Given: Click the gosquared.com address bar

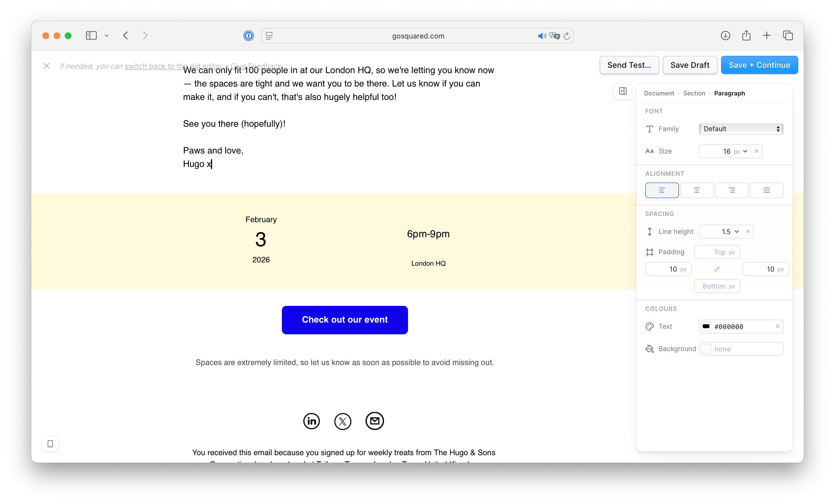Looking at the screenshot, I should pyautogui.click(x=418, y=36).
